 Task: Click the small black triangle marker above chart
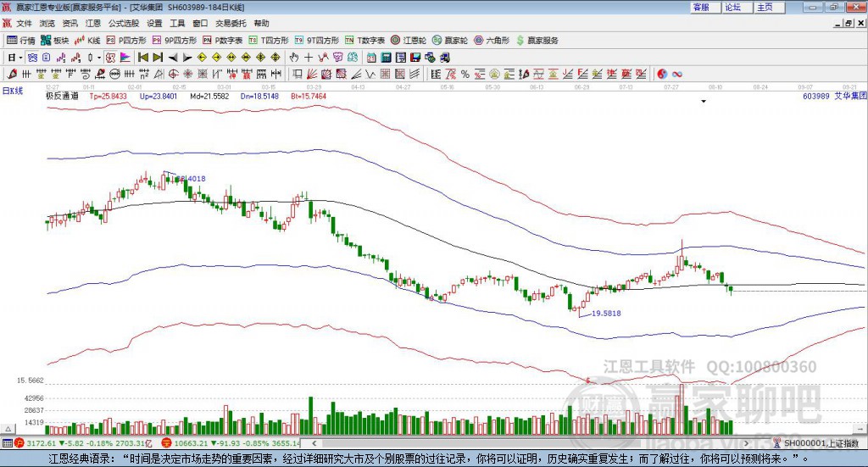coord(704,101)
